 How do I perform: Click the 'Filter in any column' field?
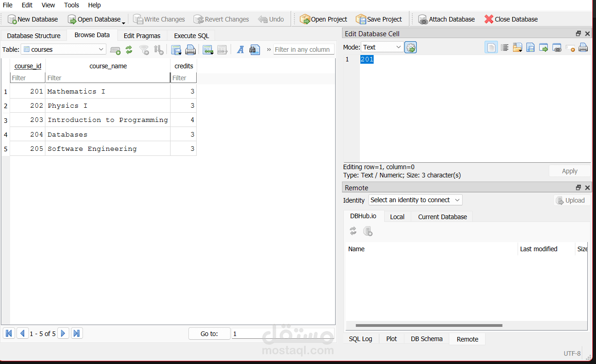304,49
